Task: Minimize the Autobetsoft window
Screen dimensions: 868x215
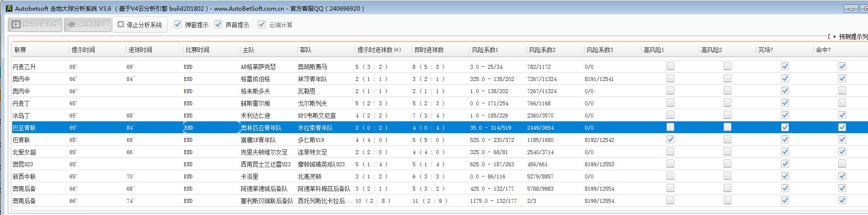Action: pyautogui.click(x=851, y=9)
